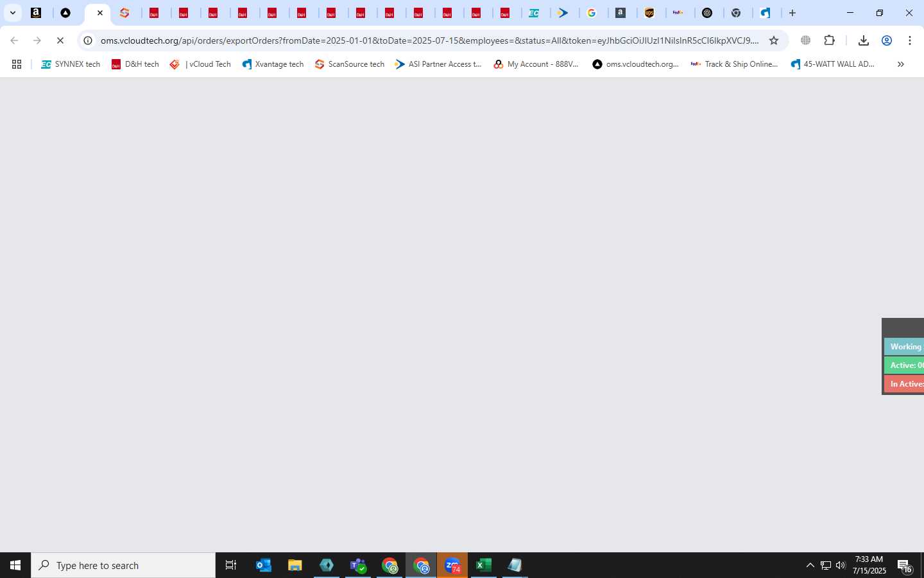Open Excel from the taskbar
This screenshot has width=924, height=578.
[x=484, y=565]
